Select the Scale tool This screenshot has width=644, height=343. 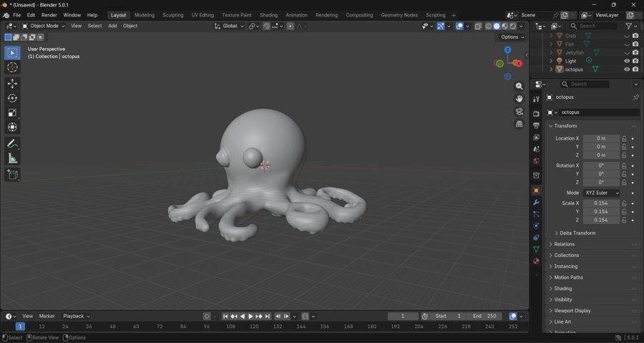click(12, 112)
